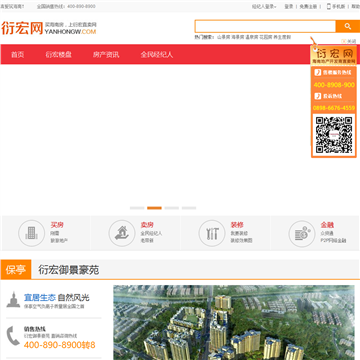Click hot search term 海景房

[x=238, y=37]
